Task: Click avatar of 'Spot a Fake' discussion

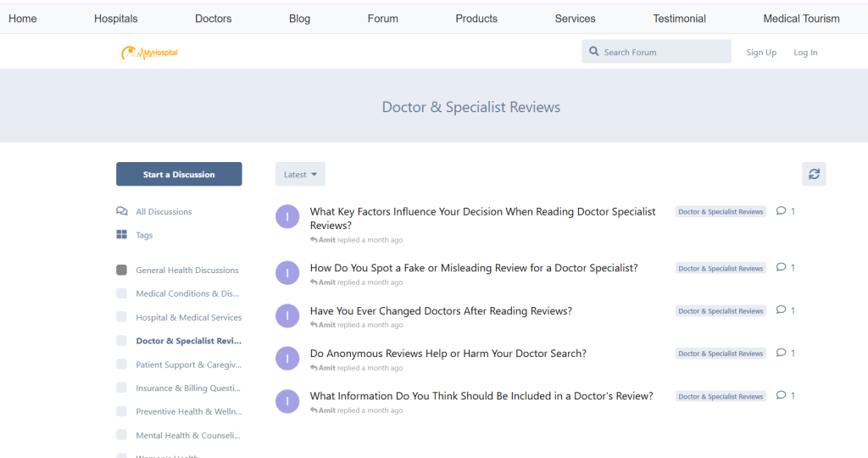Action: pyautogui.click(x=287, y=273)
